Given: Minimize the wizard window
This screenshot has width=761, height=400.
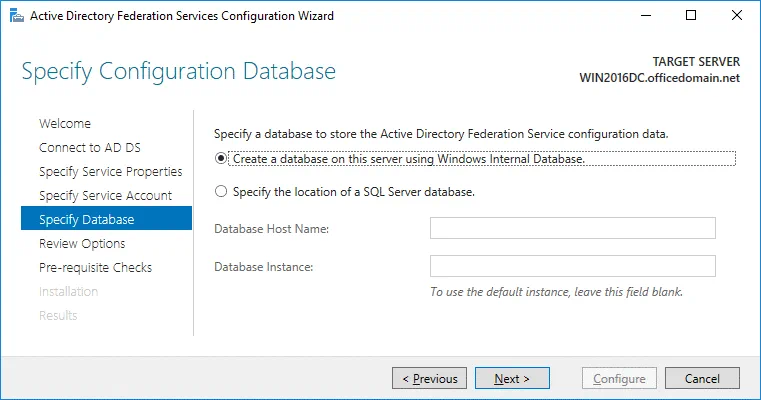Looking at the screenshot, I should coord(645,16).
